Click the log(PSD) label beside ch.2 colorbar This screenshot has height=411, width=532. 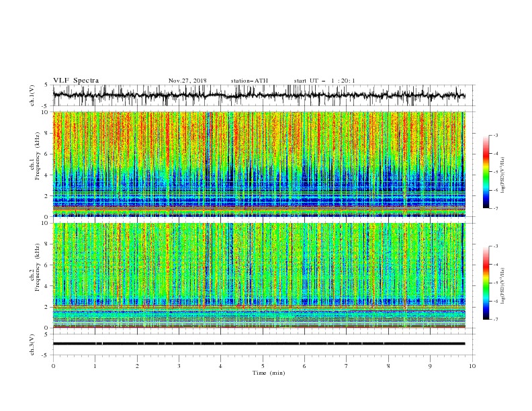(503, 286)
